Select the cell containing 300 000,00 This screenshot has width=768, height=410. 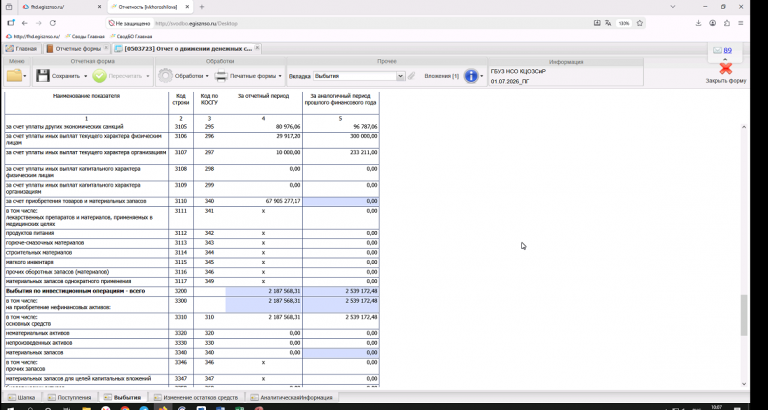coord(341,140)
